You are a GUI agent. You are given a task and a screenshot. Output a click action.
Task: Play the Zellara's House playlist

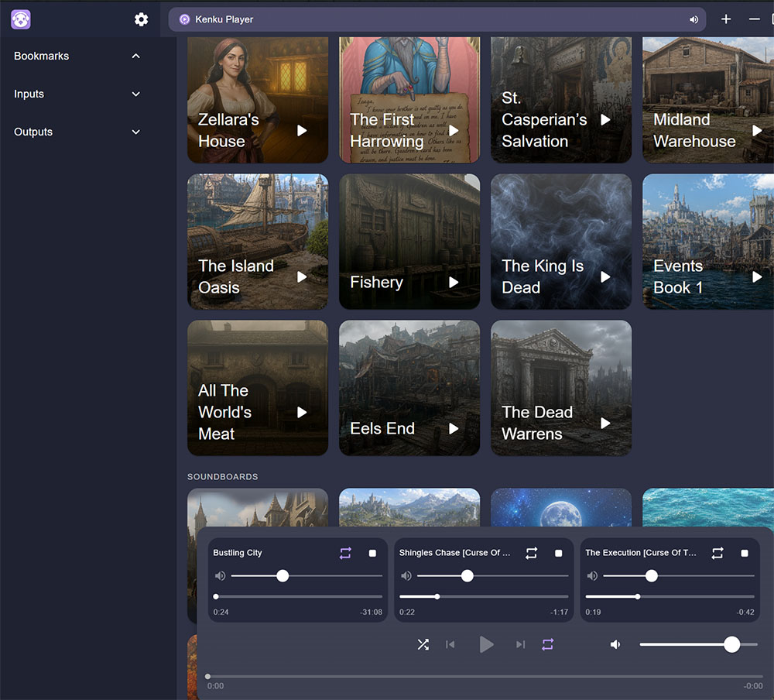tap(302, 130)
